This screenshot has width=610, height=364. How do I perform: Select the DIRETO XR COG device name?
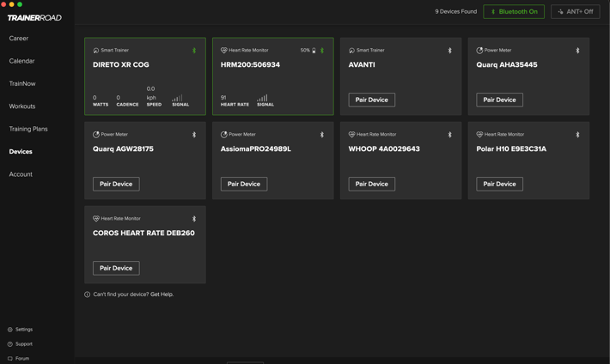click(x=121, y=65)
